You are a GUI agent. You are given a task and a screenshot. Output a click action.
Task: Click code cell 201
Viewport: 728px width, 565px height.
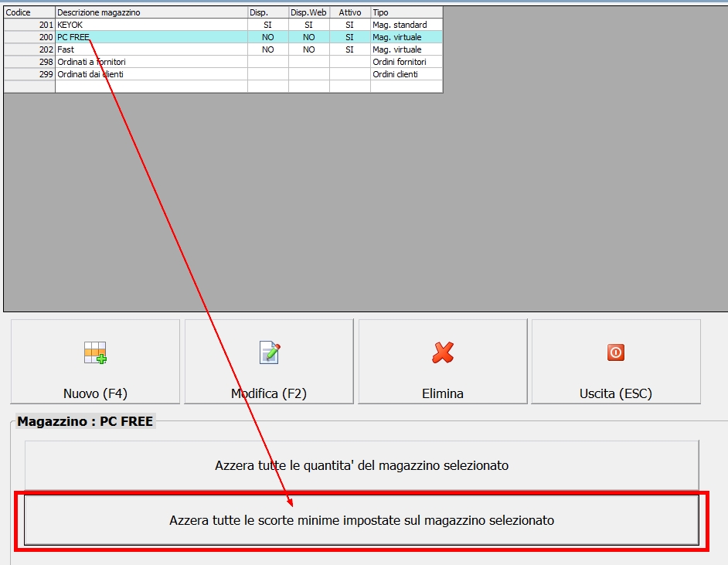(29, 25)
